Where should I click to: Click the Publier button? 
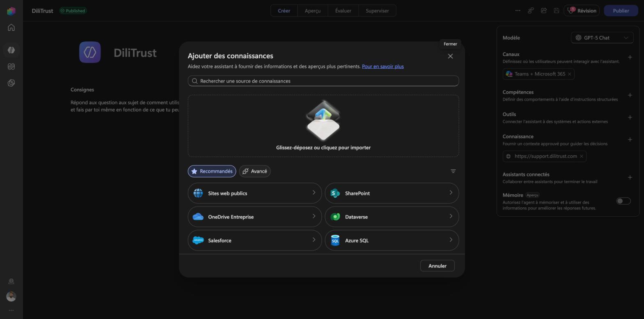tap(621, 11)
